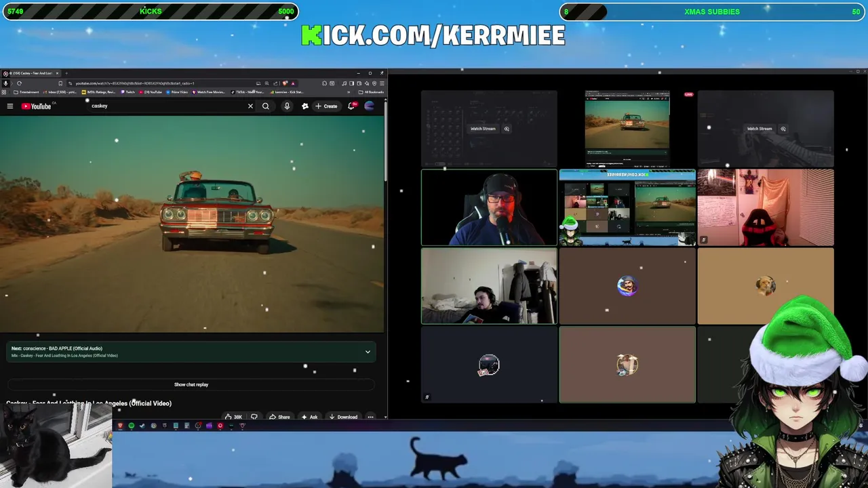Viewport: 868px width, 488px height.
Task: Click the Create button on YouTube
Action: [326, 106]
